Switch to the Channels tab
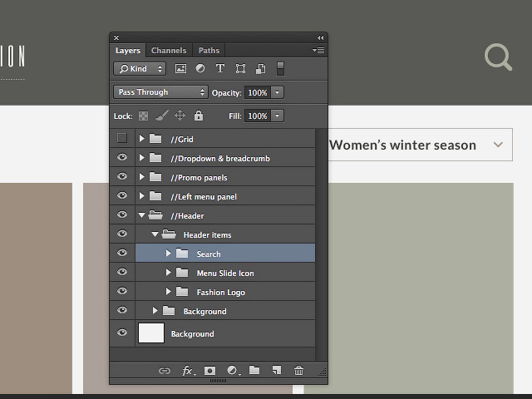 pos(169,51)
